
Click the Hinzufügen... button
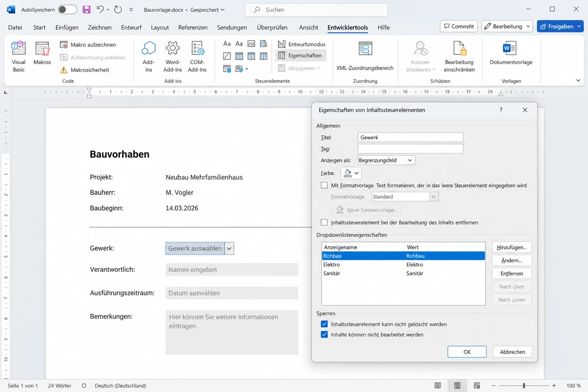(x=512, y=247)
